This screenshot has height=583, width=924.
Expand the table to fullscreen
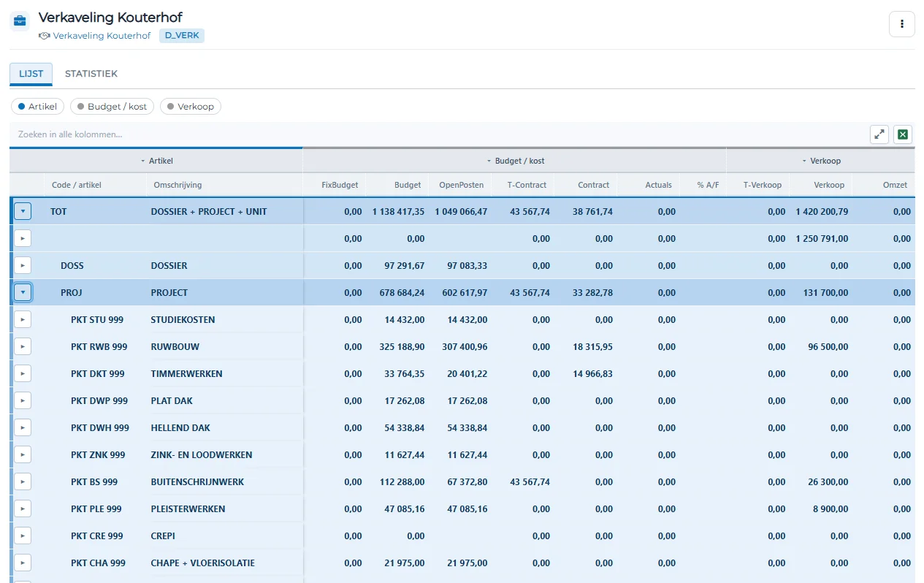point(879,134)
